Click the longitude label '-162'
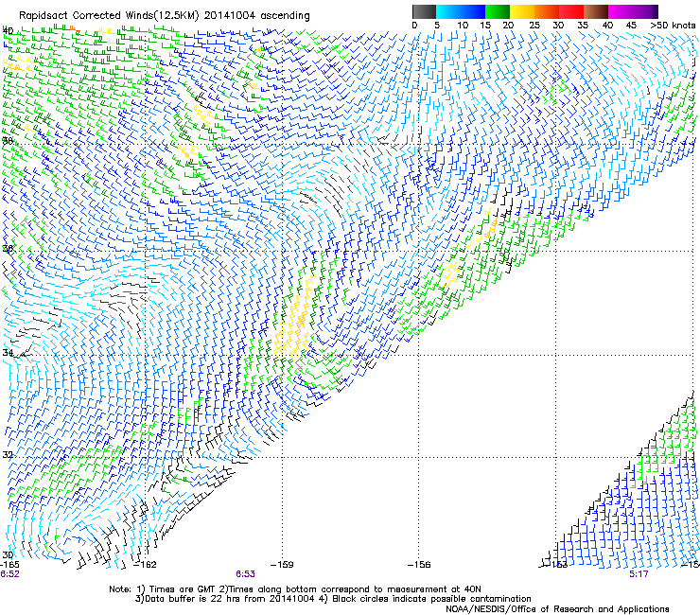This screenshot has height=615, width=700. tap(146, 565)
